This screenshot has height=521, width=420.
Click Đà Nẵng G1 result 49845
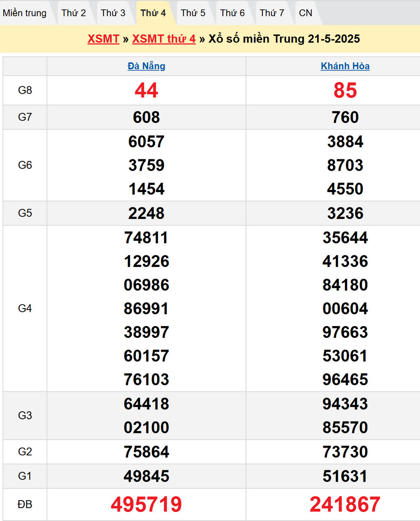(x=146, y=476)
